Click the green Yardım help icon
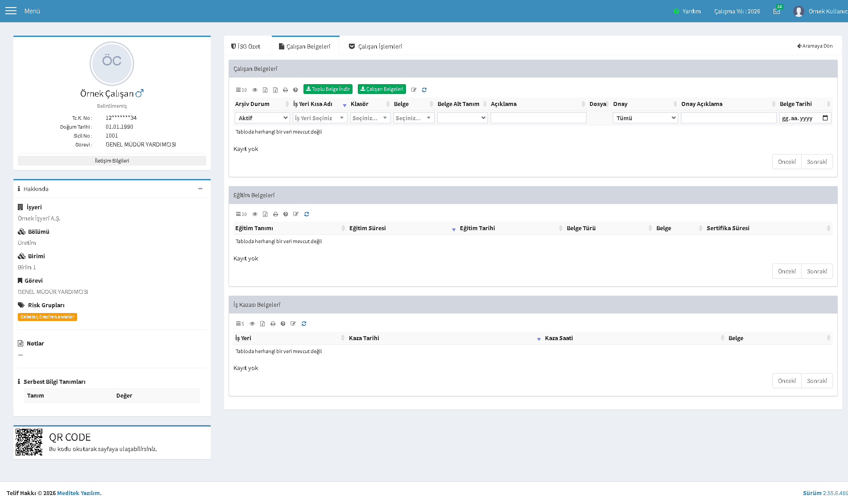Image resolution: width=848 pixels, height=504 pixels. coord(676,11)
